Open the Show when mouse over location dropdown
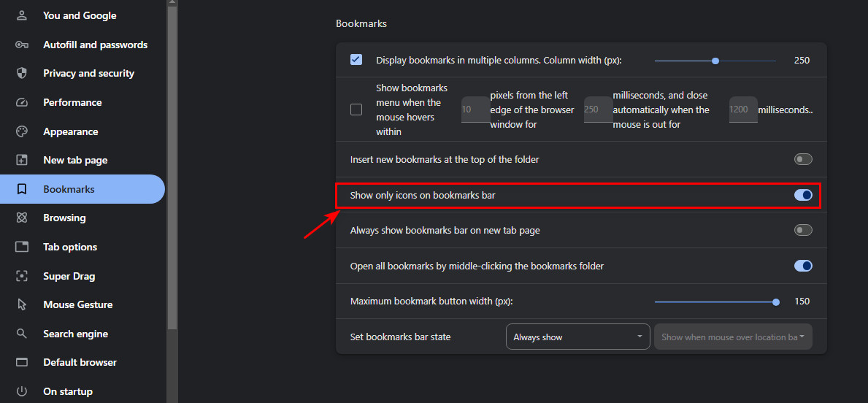Screen dimensions: 868x403 (734, 337)
